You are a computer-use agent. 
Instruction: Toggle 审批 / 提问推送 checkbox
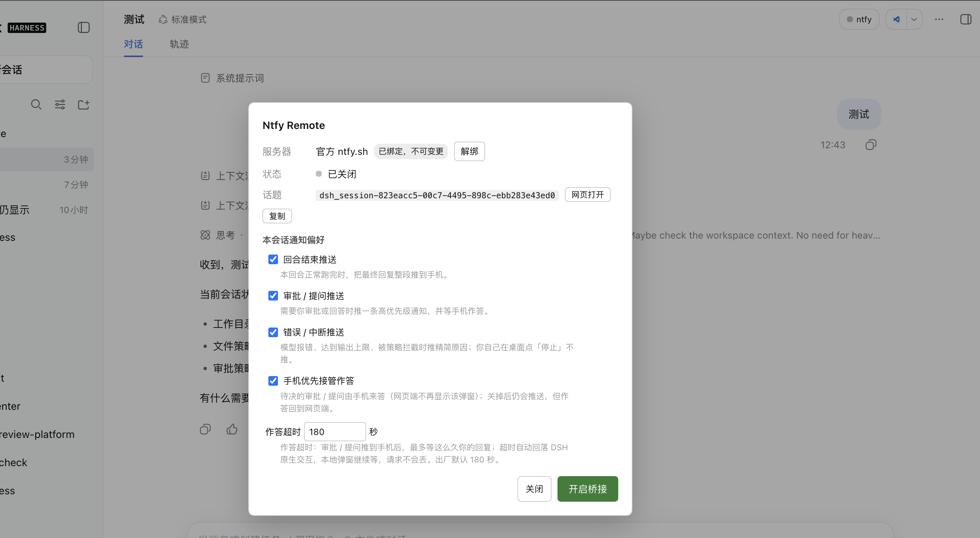[x=273, y=296]
